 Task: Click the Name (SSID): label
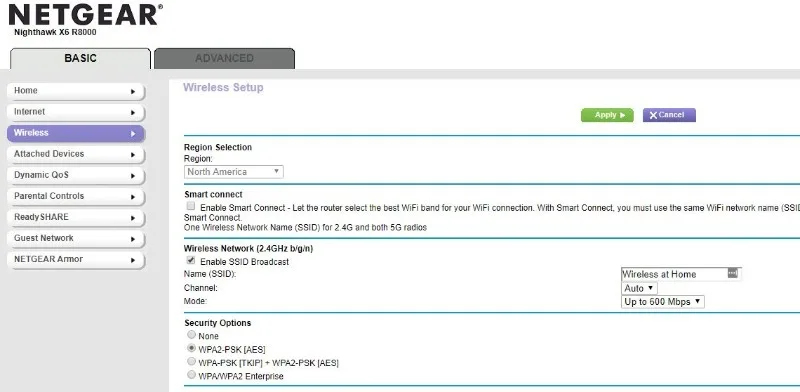pyautogui.click(x=210, y=275)
